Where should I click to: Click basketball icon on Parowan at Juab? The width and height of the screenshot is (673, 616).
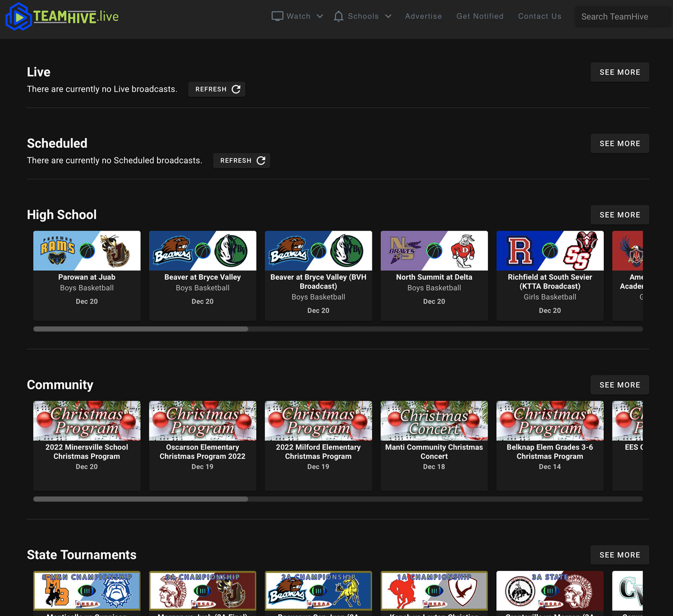point(87,251)
